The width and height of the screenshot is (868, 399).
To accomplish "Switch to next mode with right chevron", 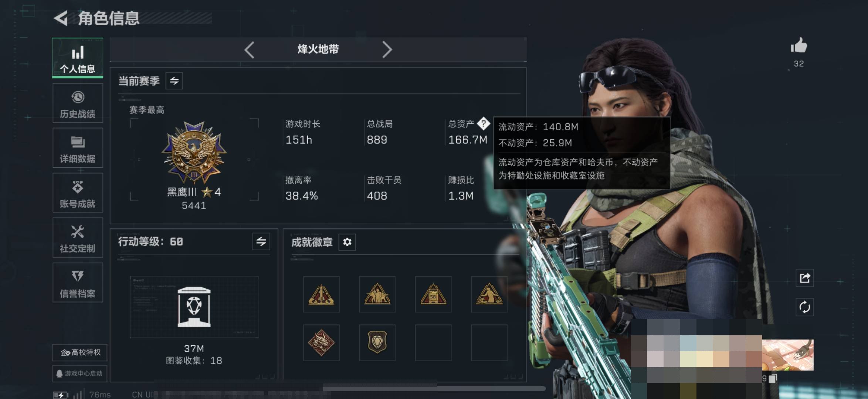I will click(x=387, y=50).
